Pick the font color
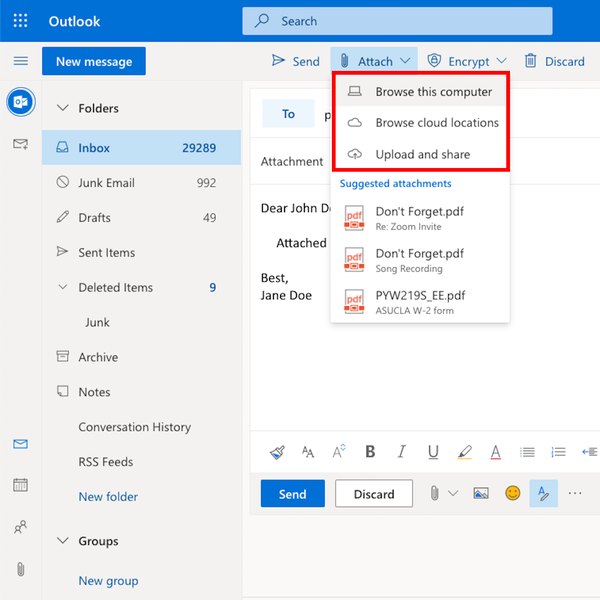 click(496, 452)
